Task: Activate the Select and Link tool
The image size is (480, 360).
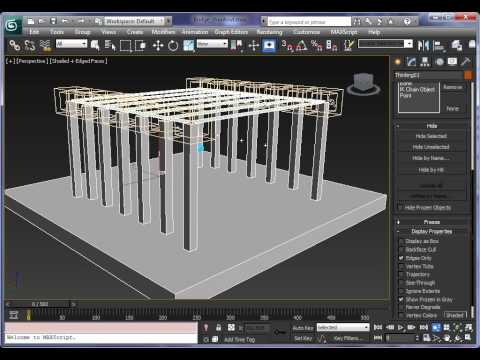Action: [x=15, y=45]
